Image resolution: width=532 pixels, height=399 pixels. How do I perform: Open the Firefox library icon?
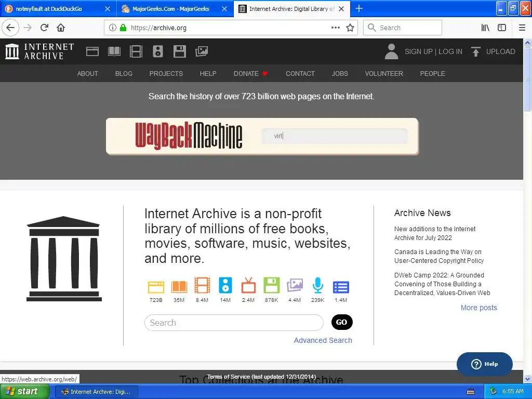click(x=485, y=28)
